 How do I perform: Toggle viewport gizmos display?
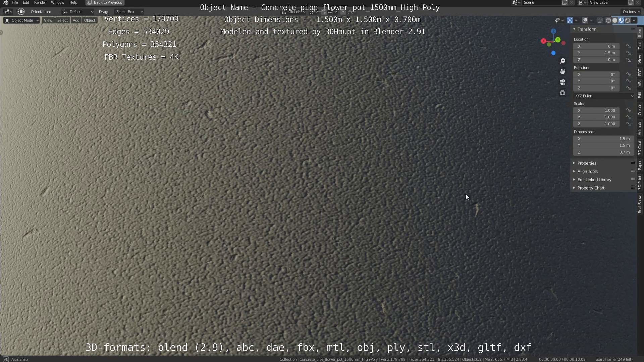coord(570,20)
